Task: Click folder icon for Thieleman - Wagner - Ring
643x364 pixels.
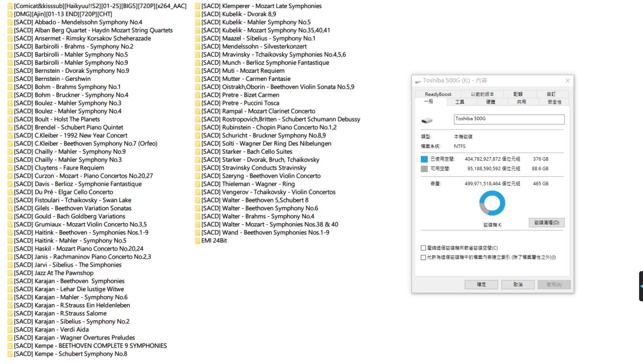Action: [x=197, y=184]
